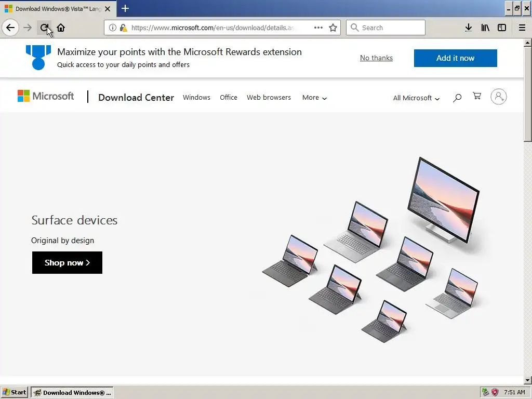532x399 pixels.
Task: Open the browser home page icon
Action: (x=61, y=28)
